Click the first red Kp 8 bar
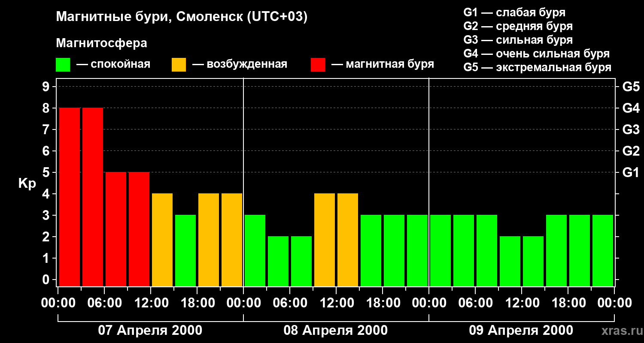The width and height of the screenshot is (644, 343). (70, 197)
